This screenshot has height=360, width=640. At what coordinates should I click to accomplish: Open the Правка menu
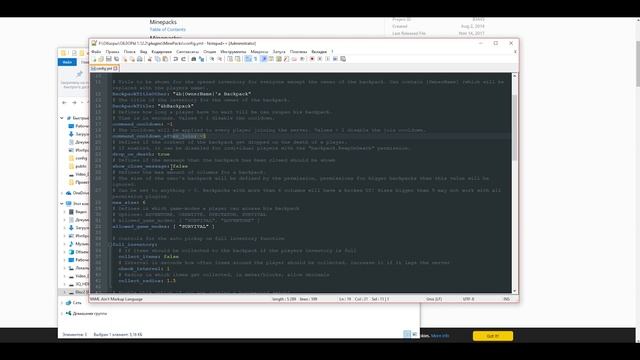[x=112, y=52]
